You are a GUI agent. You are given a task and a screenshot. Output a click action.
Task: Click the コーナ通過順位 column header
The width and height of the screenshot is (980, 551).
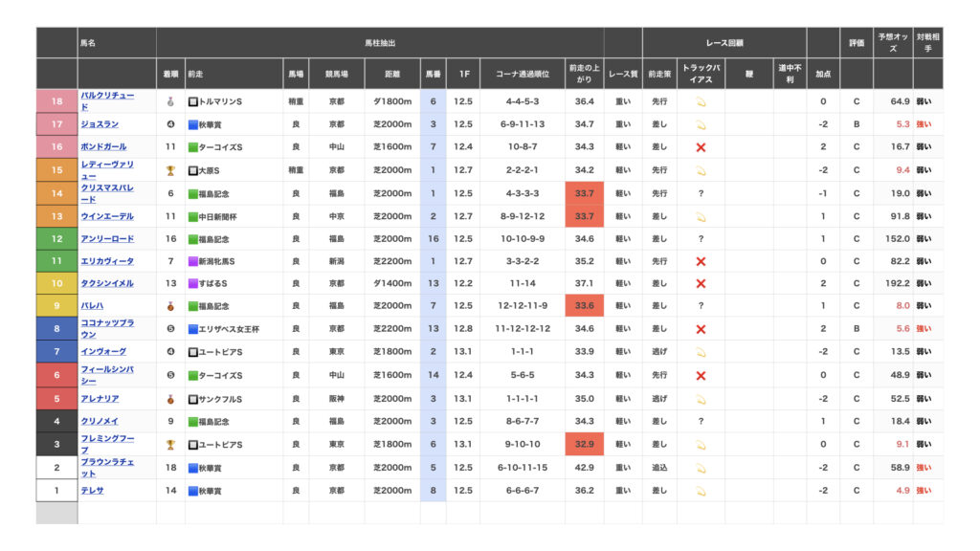523,74
